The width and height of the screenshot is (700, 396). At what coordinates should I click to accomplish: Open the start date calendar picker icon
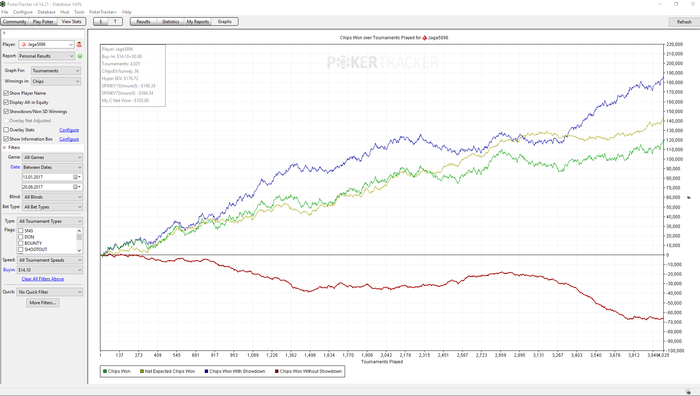coord(76,177)
